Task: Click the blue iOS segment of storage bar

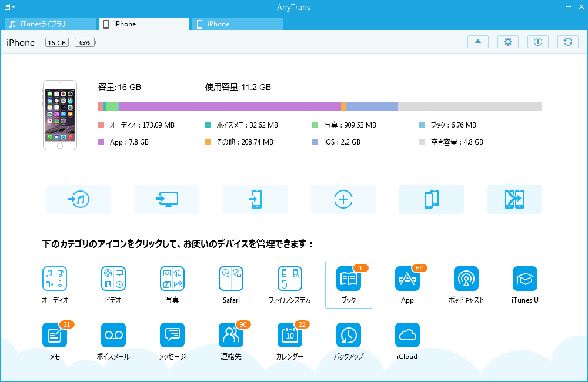Action: click(372, 106)
